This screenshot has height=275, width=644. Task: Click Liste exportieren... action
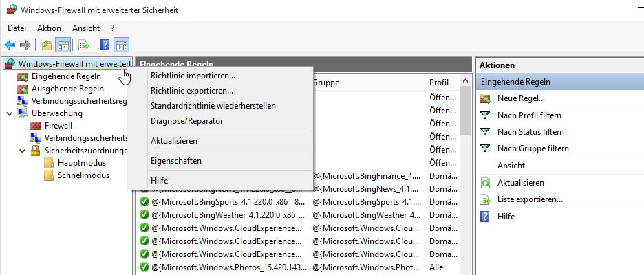click(530, 200)
